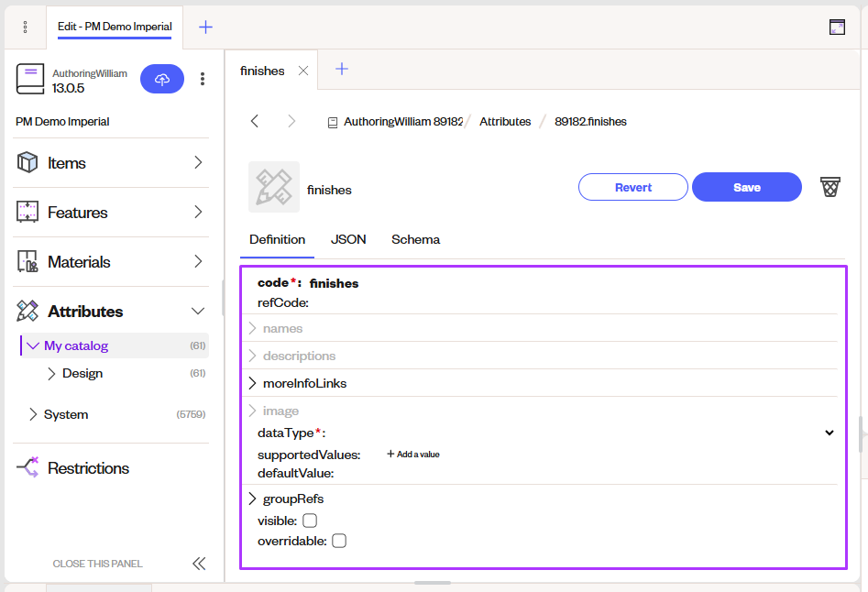Close the finishes tab

point(302,71)
